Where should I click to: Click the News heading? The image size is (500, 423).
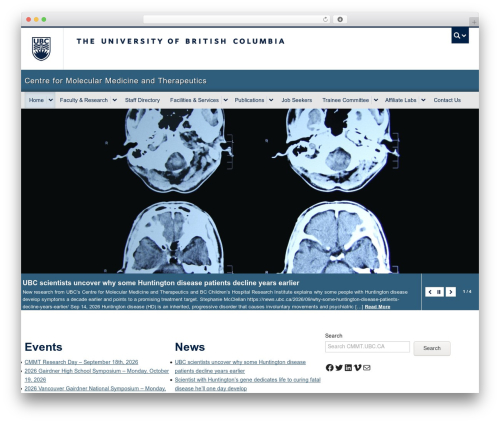[190, 347]
